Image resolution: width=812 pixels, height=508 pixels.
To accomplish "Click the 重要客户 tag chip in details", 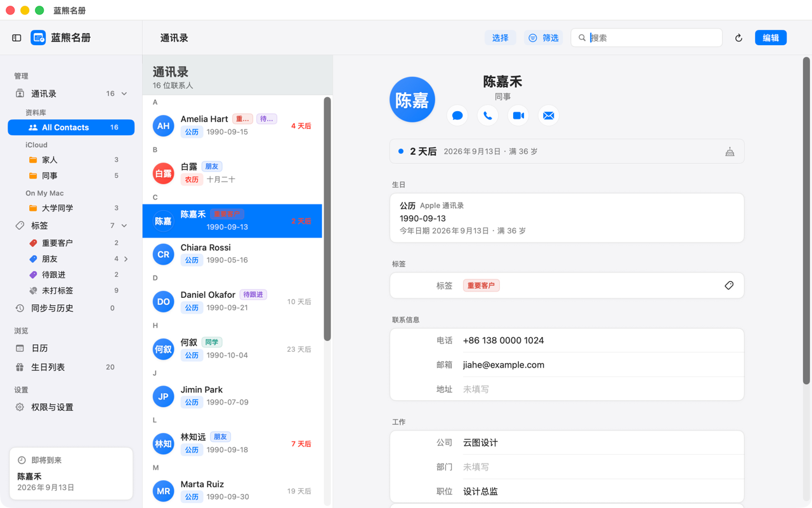I will point(481,286).
